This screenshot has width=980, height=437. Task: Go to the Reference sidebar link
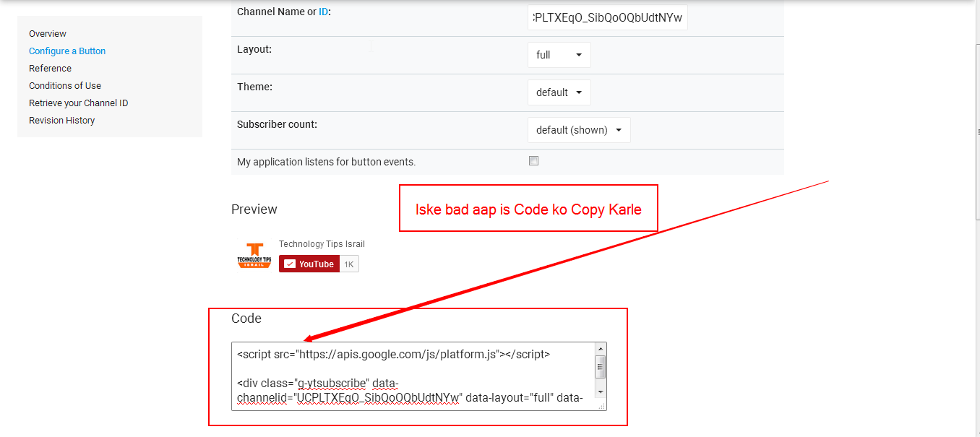pos(50,69)
